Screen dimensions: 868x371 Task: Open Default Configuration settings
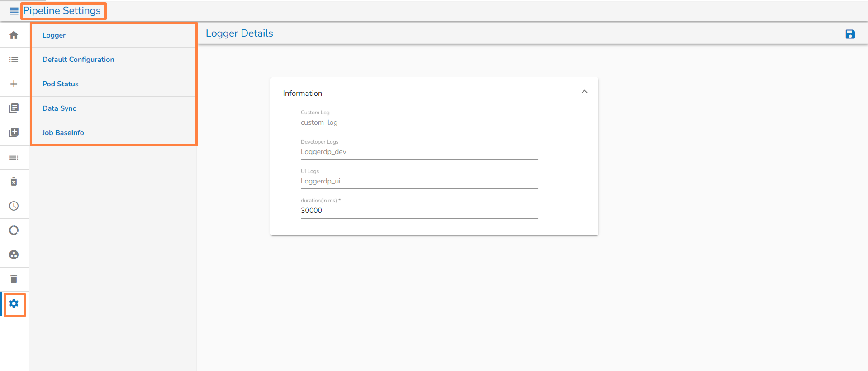pos(78,60)
